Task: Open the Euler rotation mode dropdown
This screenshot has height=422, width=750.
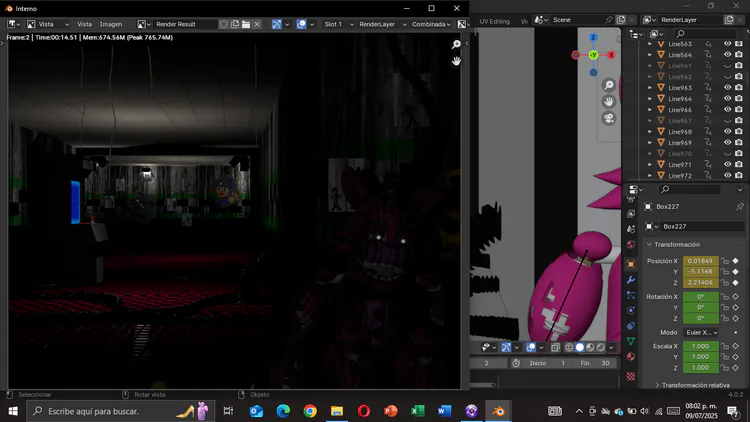Action: [701, 333]
